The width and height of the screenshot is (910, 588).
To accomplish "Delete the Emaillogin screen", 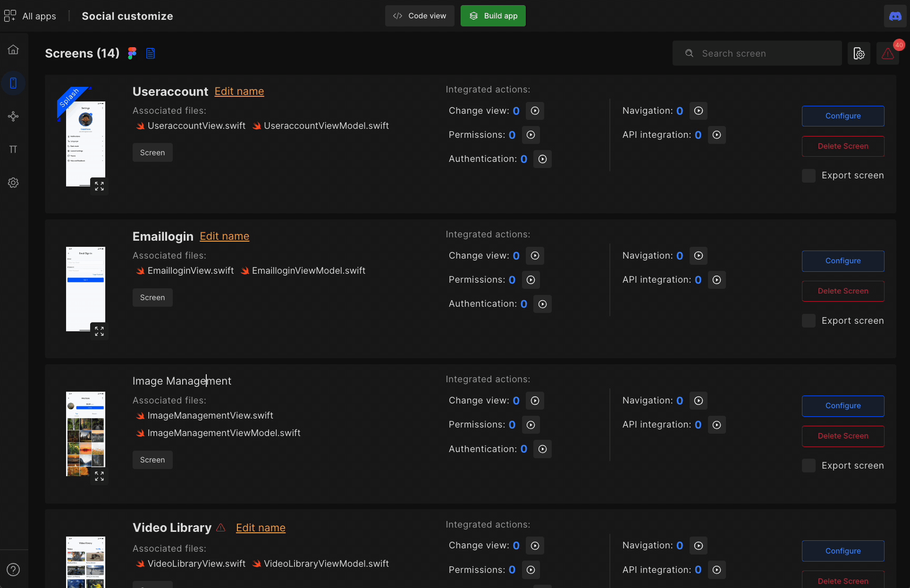I will (x=843, y=291).
